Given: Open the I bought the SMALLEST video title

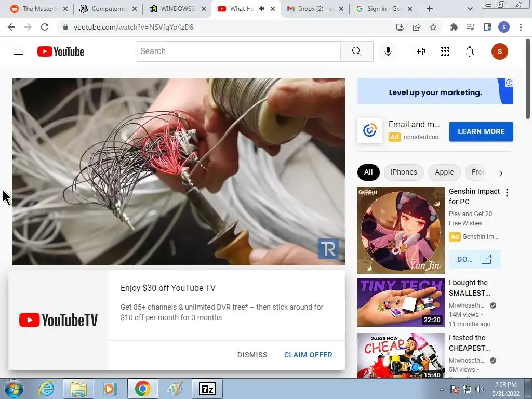Looking at the screenshot, I should click(470, 288).
